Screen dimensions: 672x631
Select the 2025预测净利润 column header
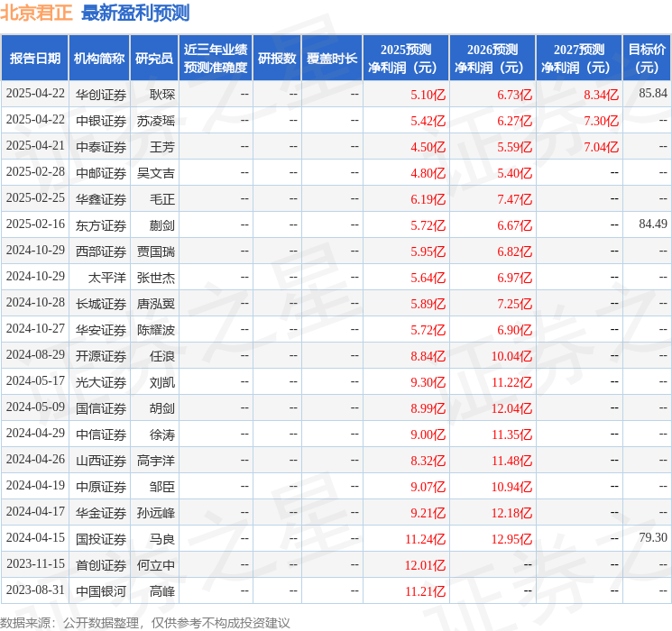(406, 58)
